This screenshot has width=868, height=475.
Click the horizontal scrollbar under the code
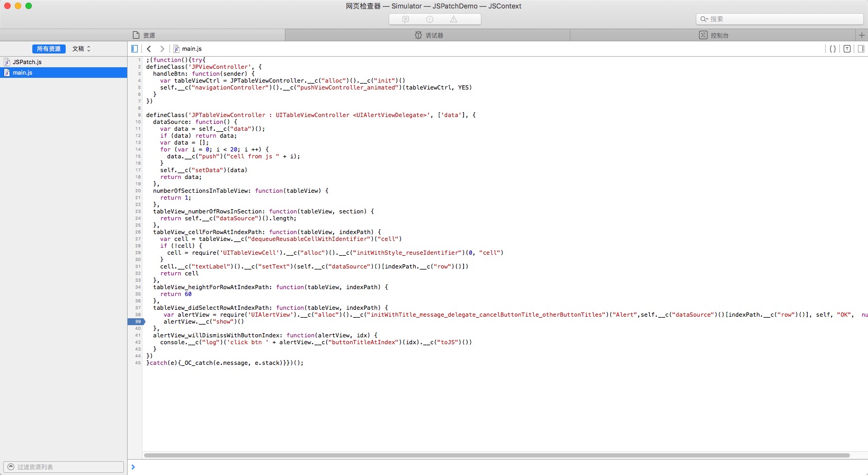click(496, 455)
